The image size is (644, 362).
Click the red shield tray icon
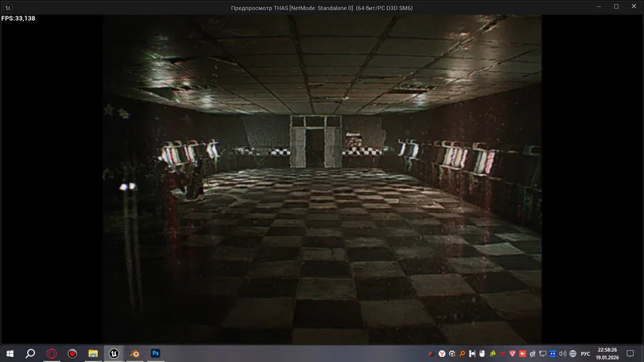point(512,353)
